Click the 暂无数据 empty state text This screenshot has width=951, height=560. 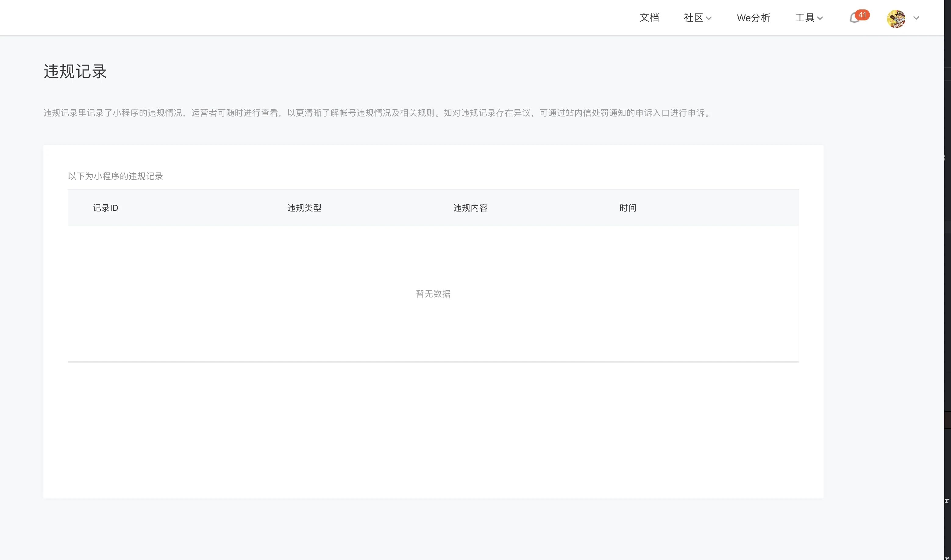click(433, 294)
